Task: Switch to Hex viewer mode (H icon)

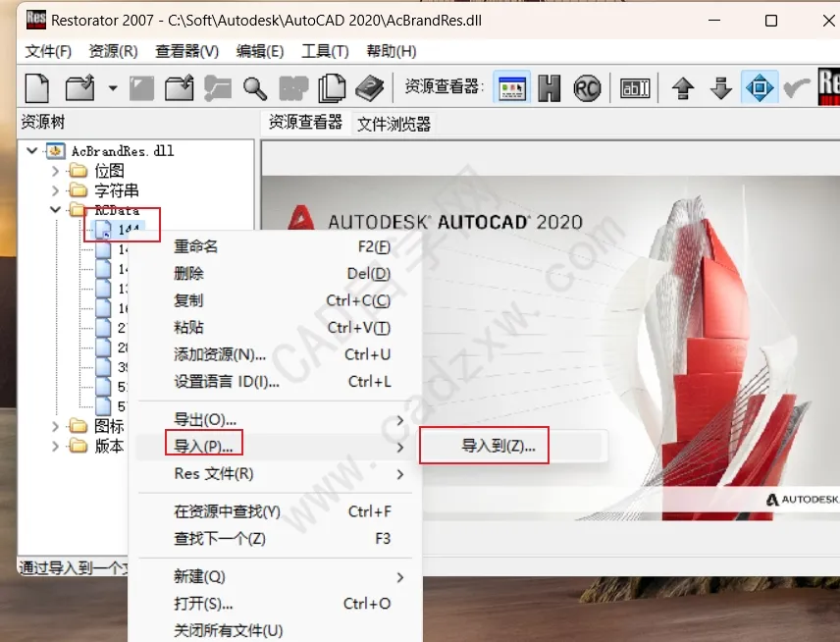Action: tap(550, 88)
